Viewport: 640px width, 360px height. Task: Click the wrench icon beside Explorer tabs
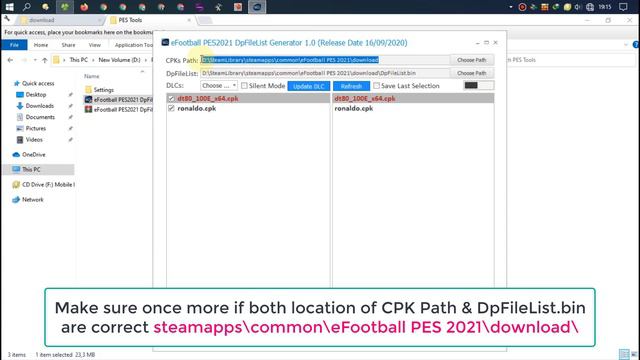[7, 19]
